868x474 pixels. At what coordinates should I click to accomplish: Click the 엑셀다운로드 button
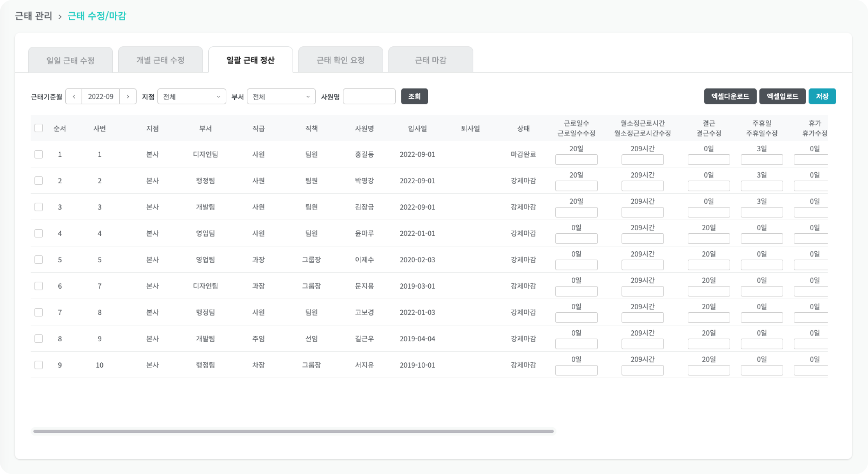(x=730, y=97)
